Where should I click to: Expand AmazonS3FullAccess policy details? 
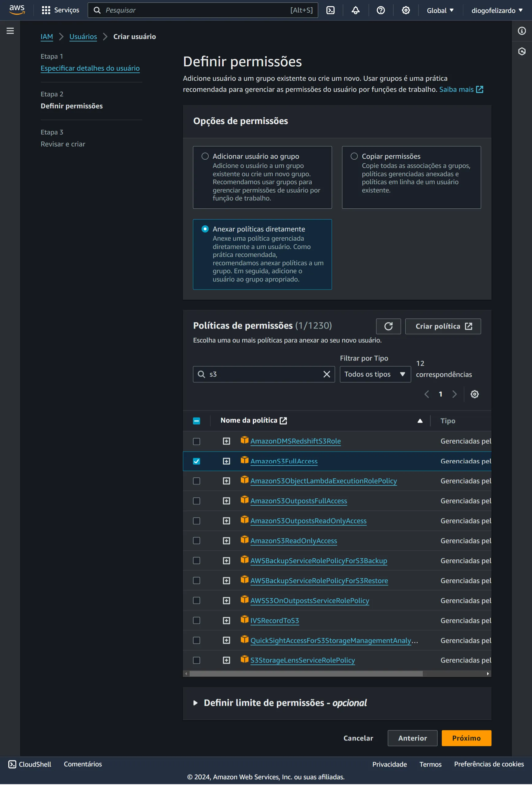[226, 461]
